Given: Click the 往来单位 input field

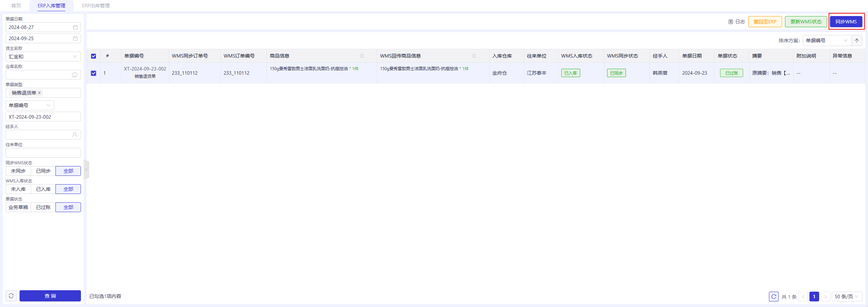Looking at the screenshot, I should coord(43,153).
